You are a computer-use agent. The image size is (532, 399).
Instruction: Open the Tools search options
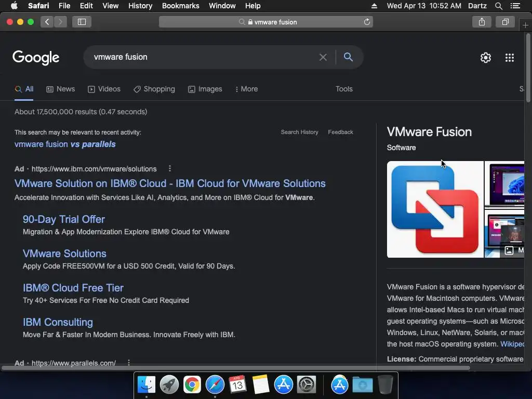pyautogui.click(x=344, y=89)
